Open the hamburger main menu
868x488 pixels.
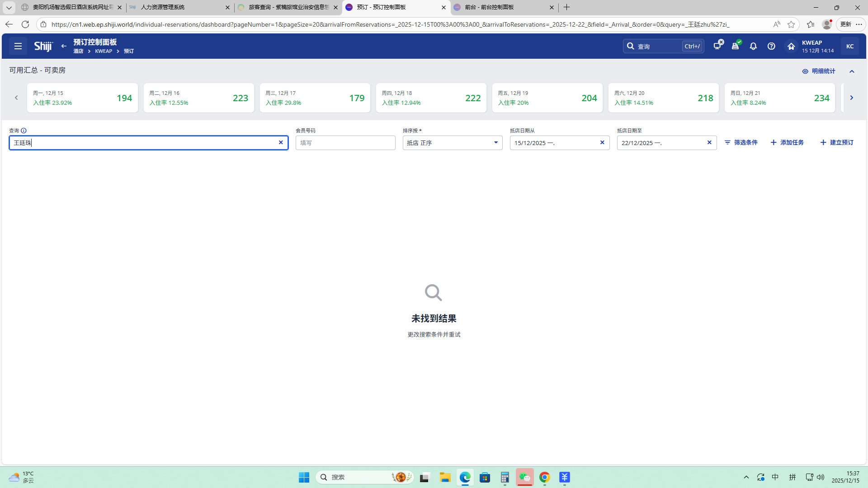tap(18, 46)
